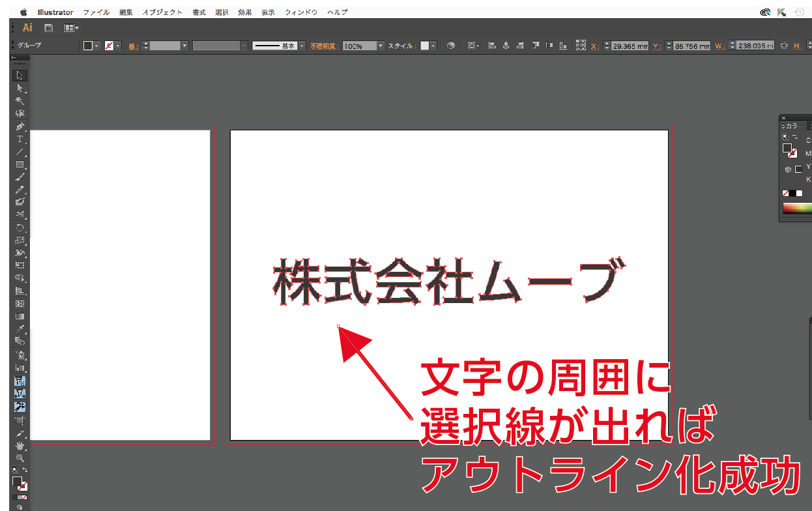812x511 pixels.
Task: Activate the Free Transform tool
Action: [20, 265]
